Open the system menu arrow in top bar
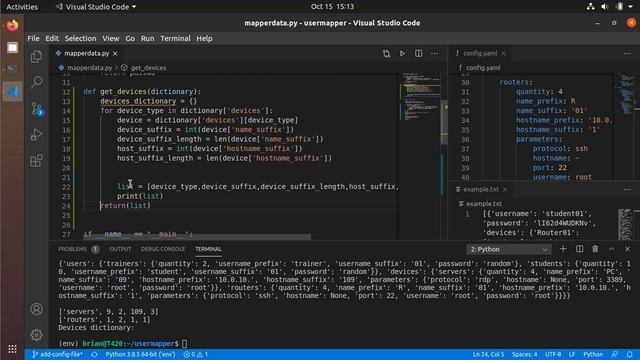 point(631,7)
